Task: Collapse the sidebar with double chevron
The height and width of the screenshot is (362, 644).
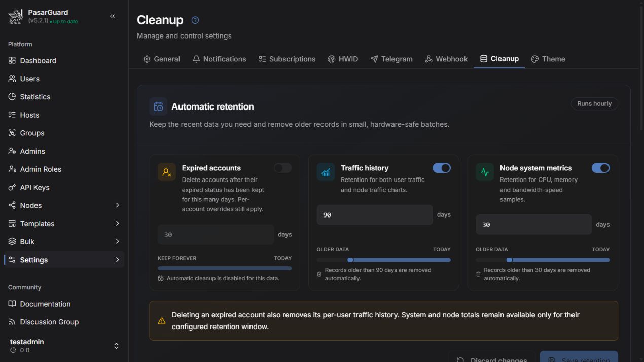Action: click(113, 16)
